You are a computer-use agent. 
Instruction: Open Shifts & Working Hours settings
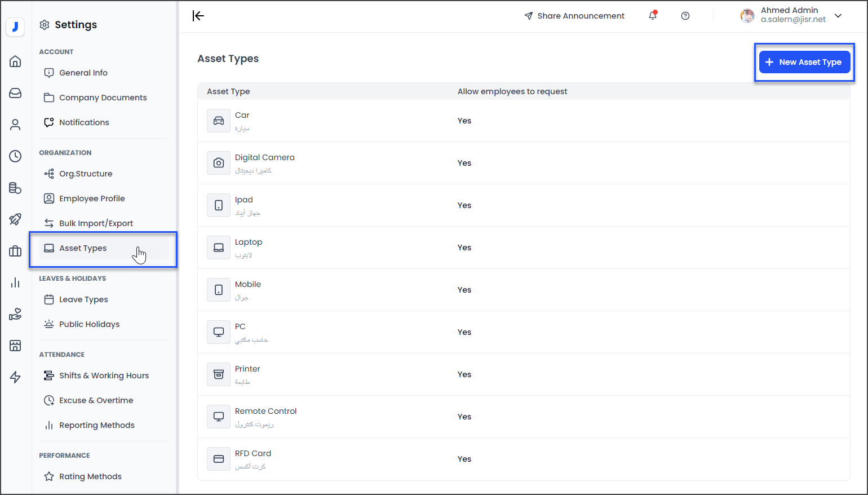[x=104, y=375]
